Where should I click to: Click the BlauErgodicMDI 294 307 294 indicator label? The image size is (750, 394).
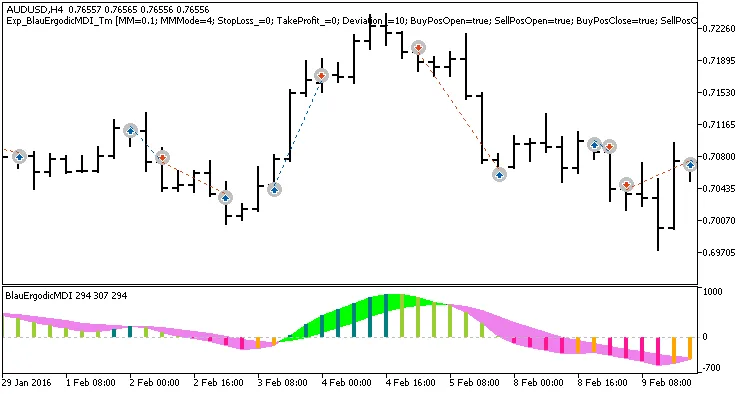66,296
